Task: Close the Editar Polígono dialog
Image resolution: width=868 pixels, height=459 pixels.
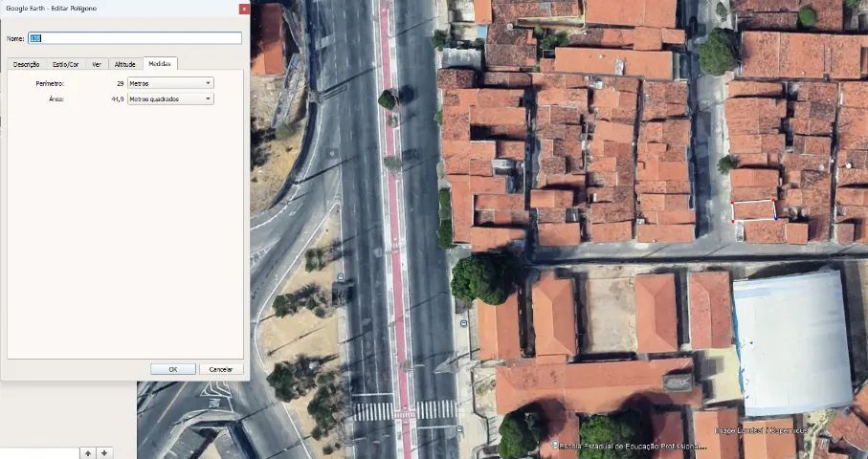Action: point(244,9)
